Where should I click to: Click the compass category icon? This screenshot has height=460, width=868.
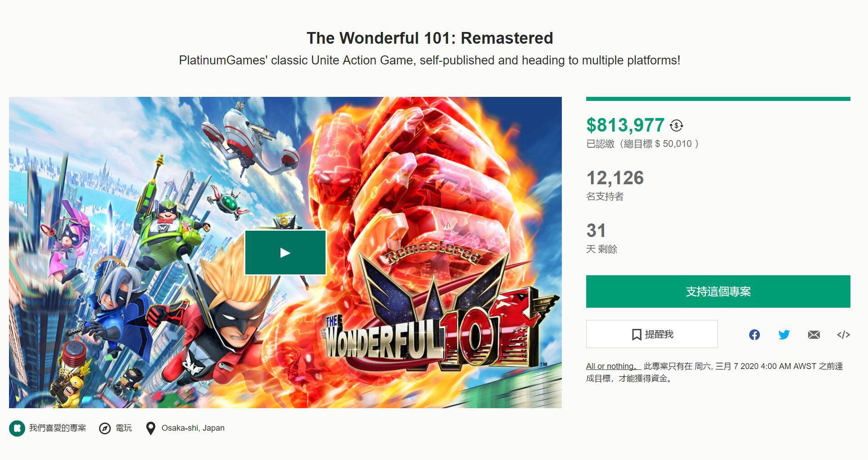(x=105, y=428)
